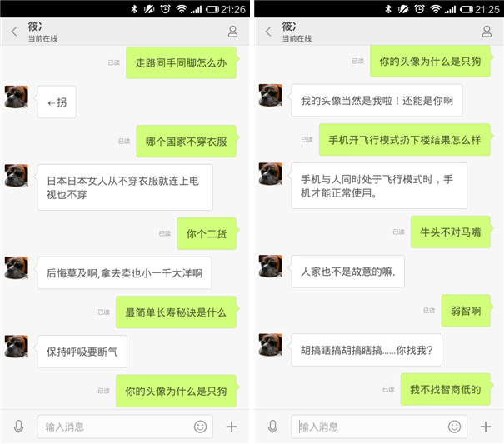Tap microphone voice icon in right chat
This screenshot has width=504, height=444.
pos(272,427)
